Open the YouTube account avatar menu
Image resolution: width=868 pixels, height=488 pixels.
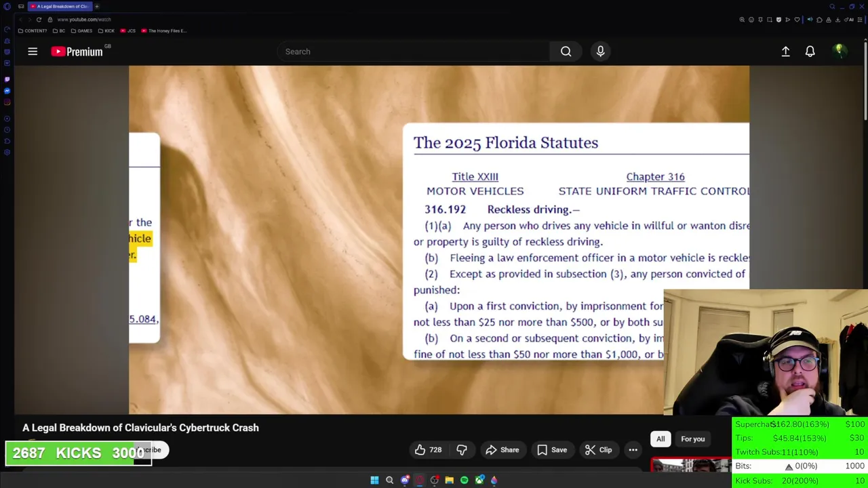[x=840, y=52]
